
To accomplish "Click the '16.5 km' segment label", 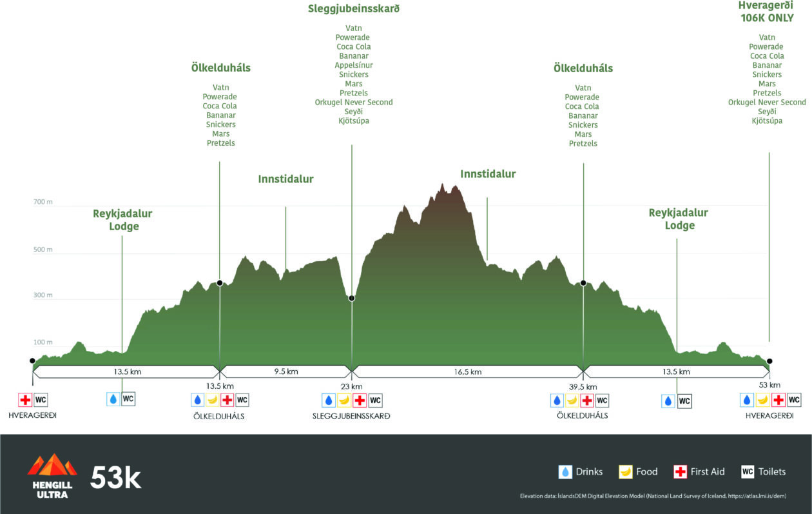I will (468, 371).
